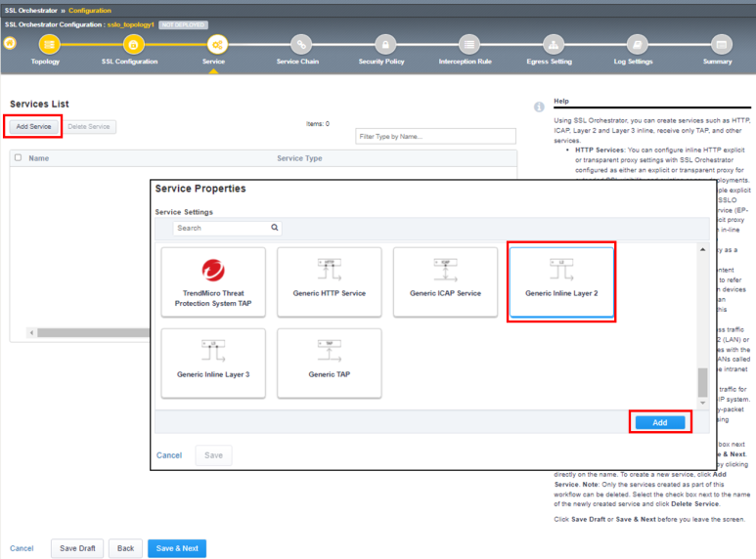756x559 pixels.
Task: Select the Generic Inline Layer 2 card
Action: (561, 282)
